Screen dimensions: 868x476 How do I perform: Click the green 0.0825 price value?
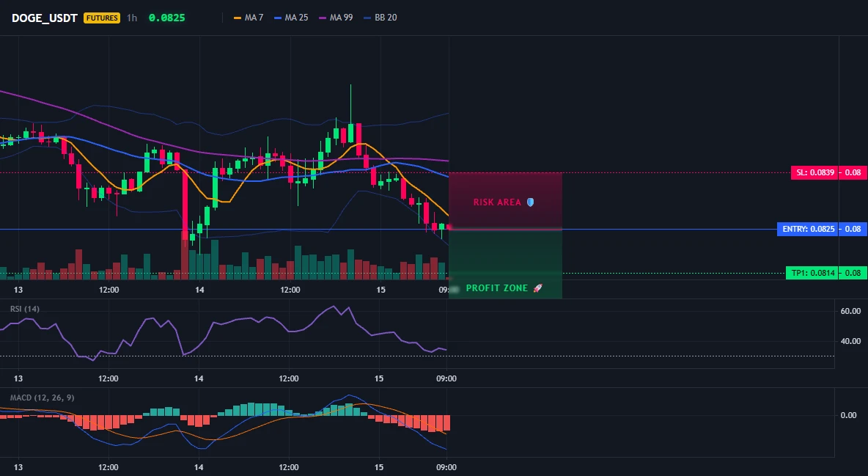pyautogui.click(x=166, y=18)
